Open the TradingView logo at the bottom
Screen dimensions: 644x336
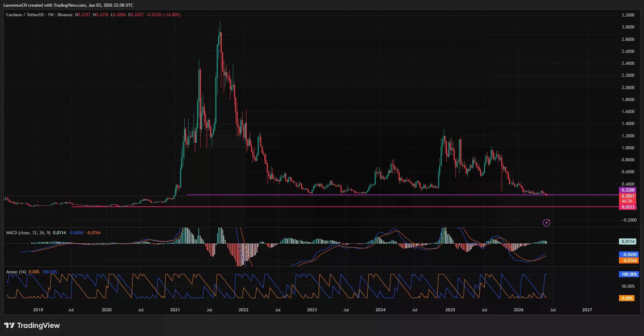pos(32,325)
